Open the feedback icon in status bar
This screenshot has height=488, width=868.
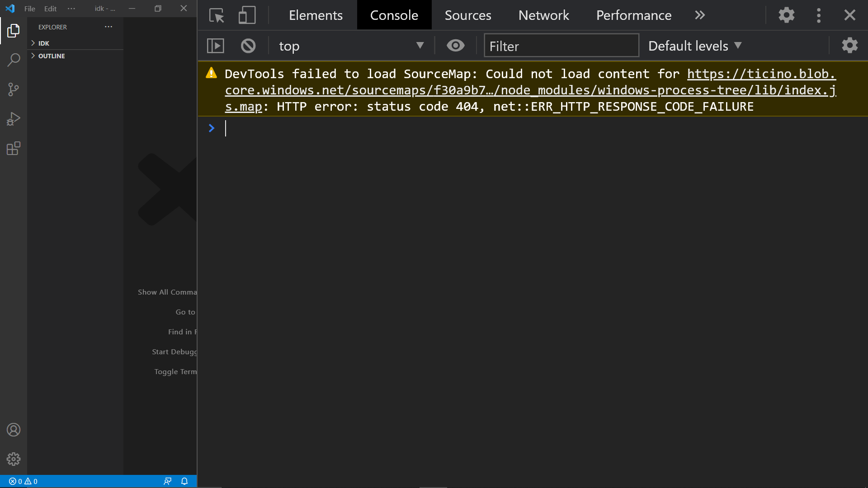(168, 481)
